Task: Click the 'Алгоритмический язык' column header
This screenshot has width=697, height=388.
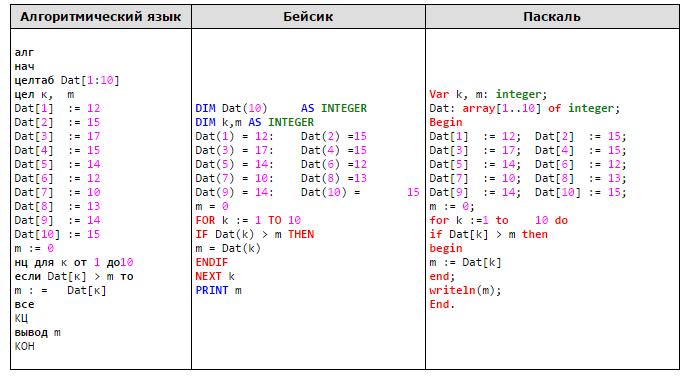Action: tap(101, 17)
